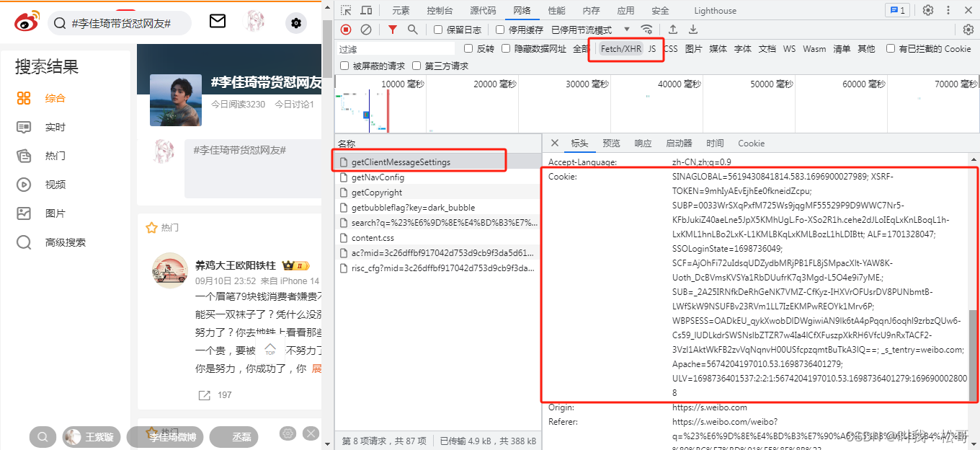
Task: Open the topic cover thumbnail image
Action: pos(176,100)
